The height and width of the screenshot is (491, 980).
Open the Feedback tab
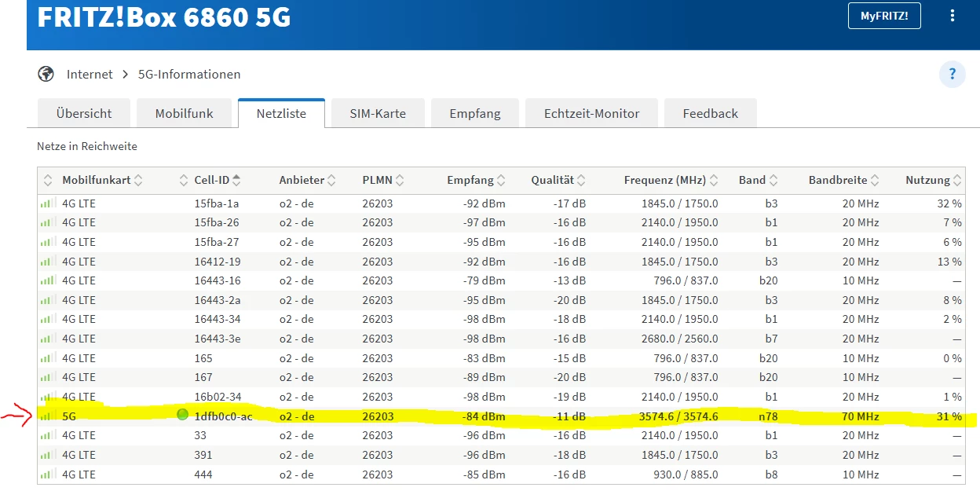pyautogui.click(x=711, y=113)
